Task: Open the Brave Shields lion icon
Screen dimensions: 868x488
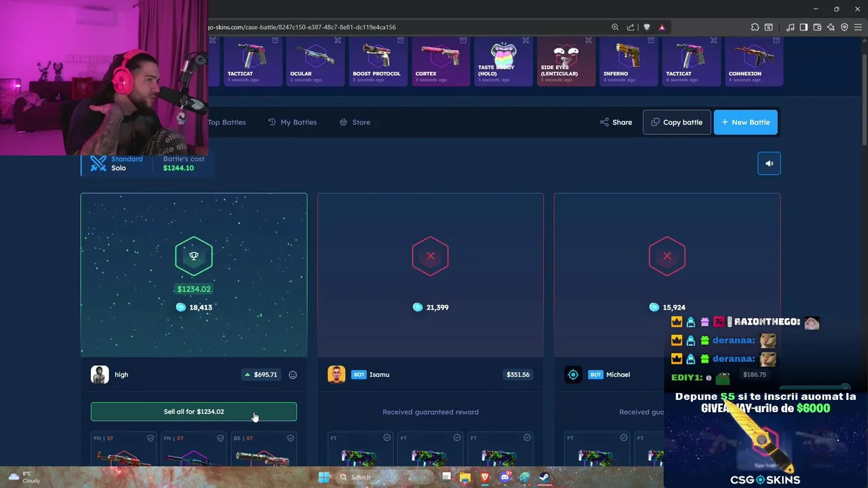Action: (646, 27)
